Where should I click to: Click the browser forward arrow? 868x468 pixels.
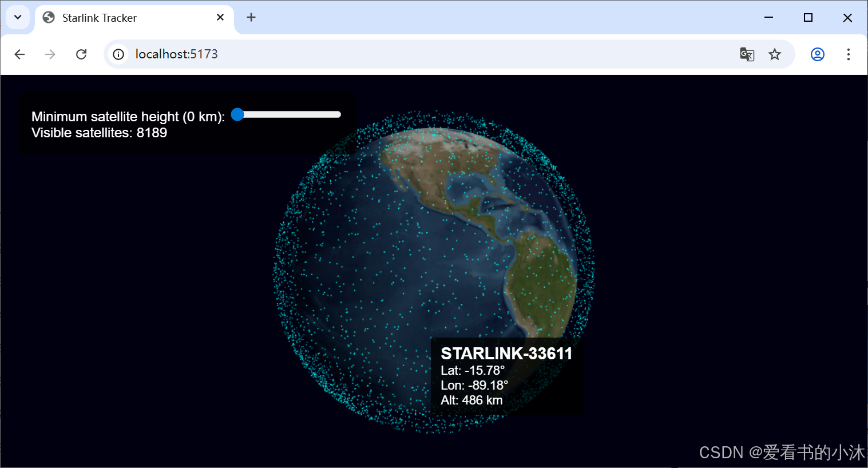tap(50, 54)
